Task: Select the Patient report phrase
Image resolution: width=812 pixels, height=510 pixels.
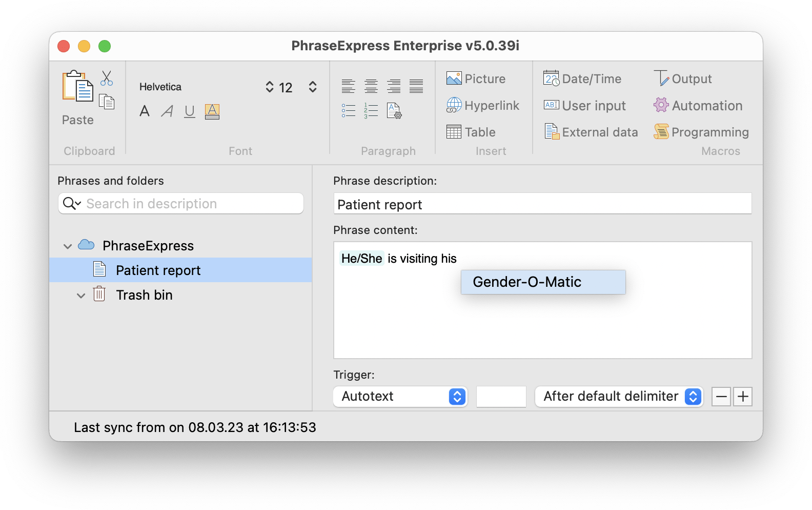Action: pos(180,270)
